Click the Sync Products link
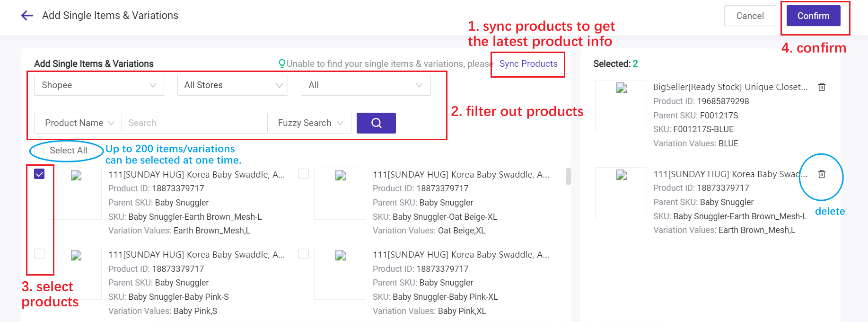Image resolution: width=868 pixels, height=322 pixels. [x=528, y=63]
